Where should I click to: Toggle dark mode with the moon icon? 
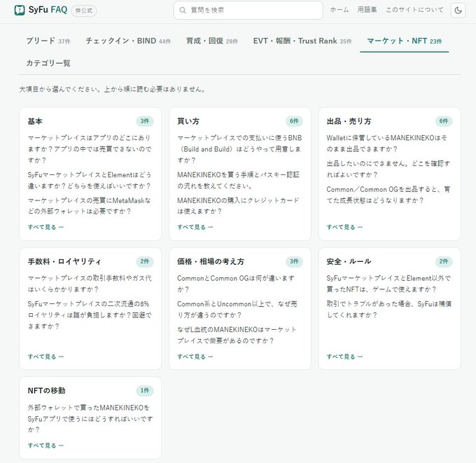[458, 11]
